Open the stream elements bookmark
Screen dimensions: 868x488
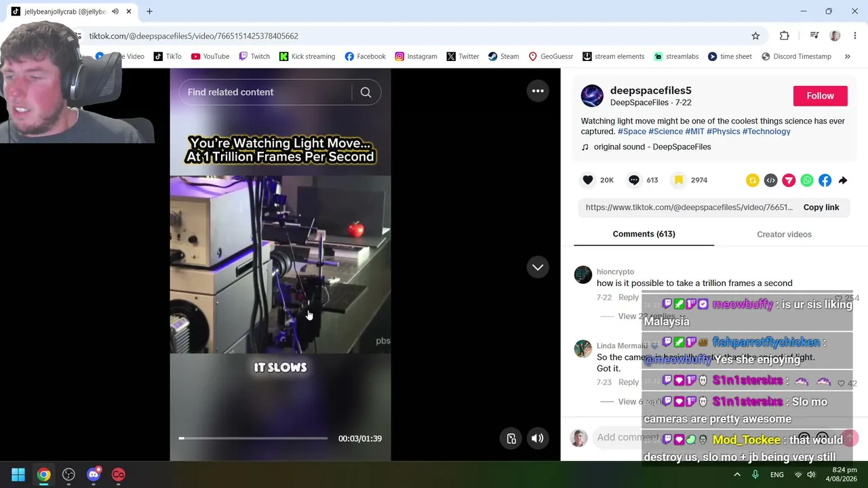point(613,56)
